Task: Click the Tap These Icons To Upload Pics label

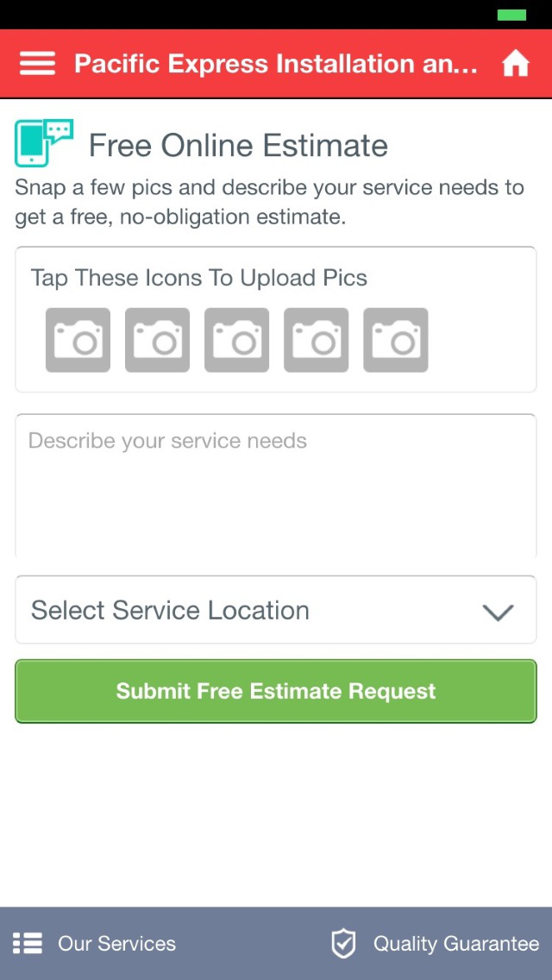Action: click(199, 278)
